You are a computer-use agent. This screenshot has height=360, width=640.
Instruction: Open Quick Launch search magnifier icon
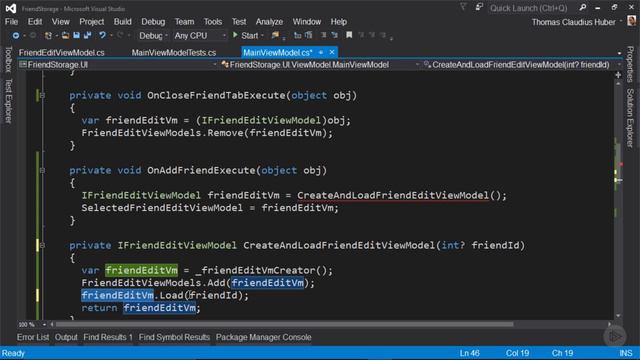[x=583, y=8]
